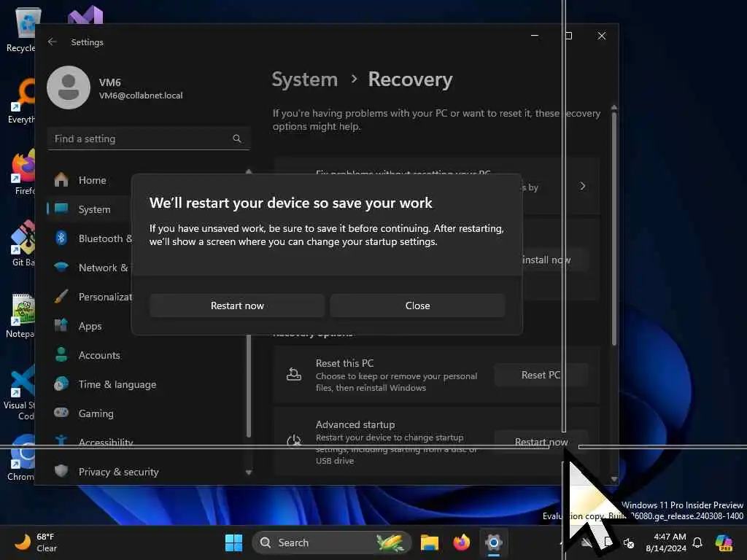Click the Advanced startup power icon
This screenshot has height=560, width=747.
(294, 441)
